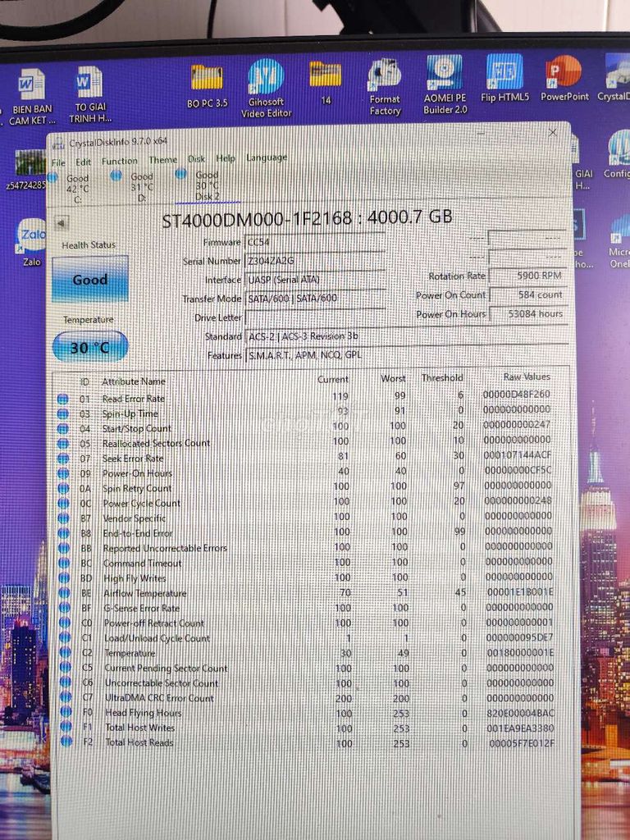Click Transfer Mode SATA/600 field
This screenshot has width=630, height=840.
(314, 299)
